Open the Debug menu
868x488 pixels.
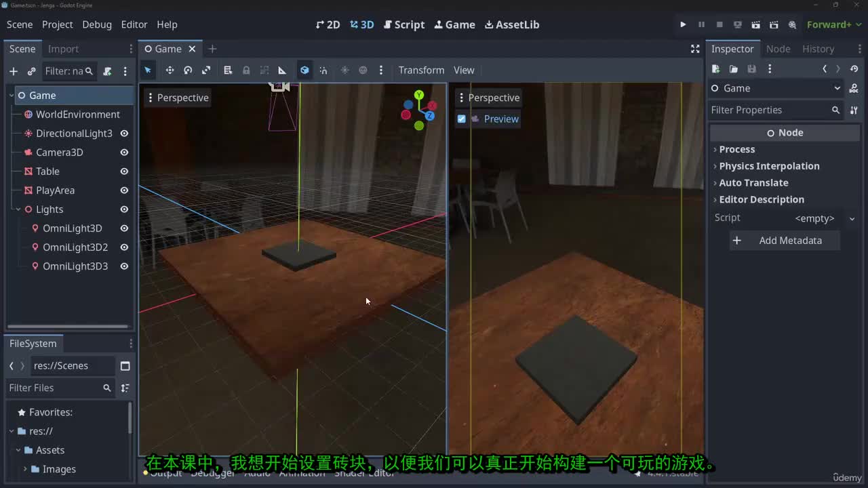point(97,24)
